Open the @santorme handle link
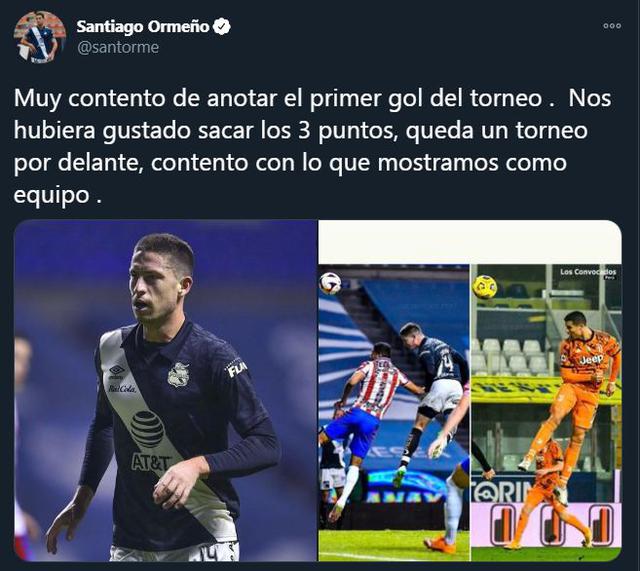The width and height of the screenshot is (640, 571). (118, 47)
